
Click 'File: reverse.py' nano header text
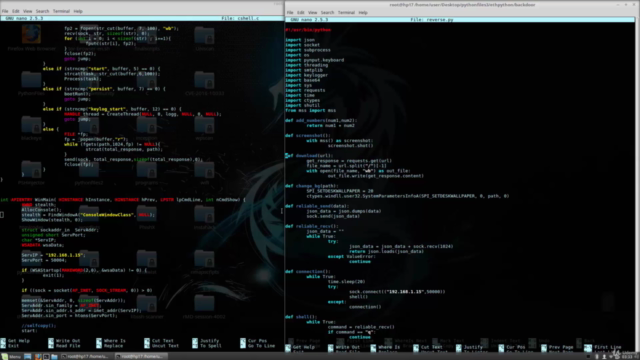click(x=431, y=20)
